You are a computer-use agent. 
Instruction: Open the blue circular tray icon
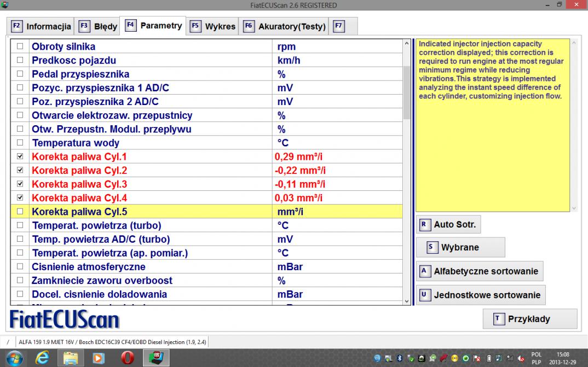(377, 358)
